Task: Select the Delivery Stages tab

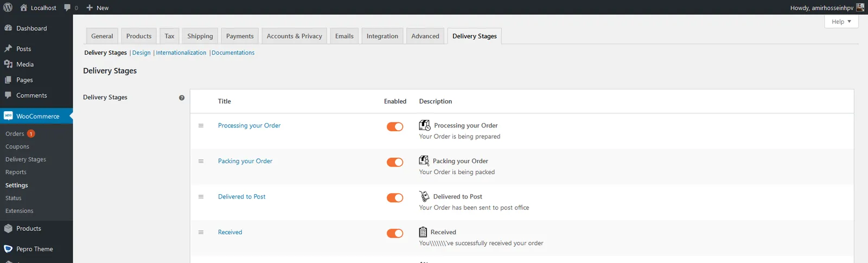Action: click(x=475, y=36)
